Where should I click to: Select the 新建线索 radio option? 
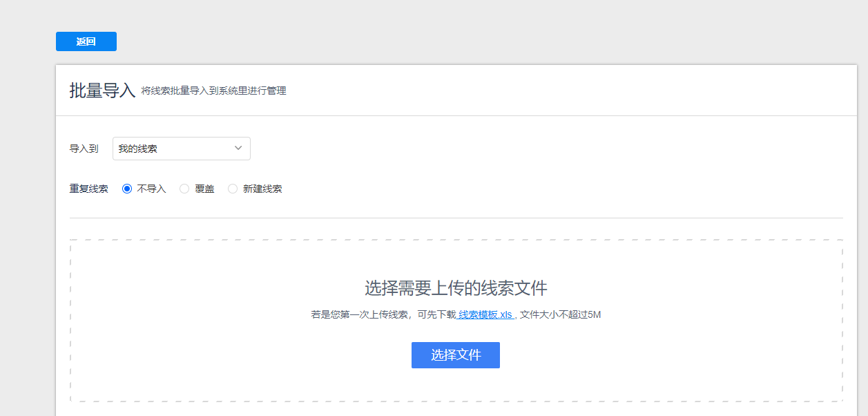pos(233,189)
